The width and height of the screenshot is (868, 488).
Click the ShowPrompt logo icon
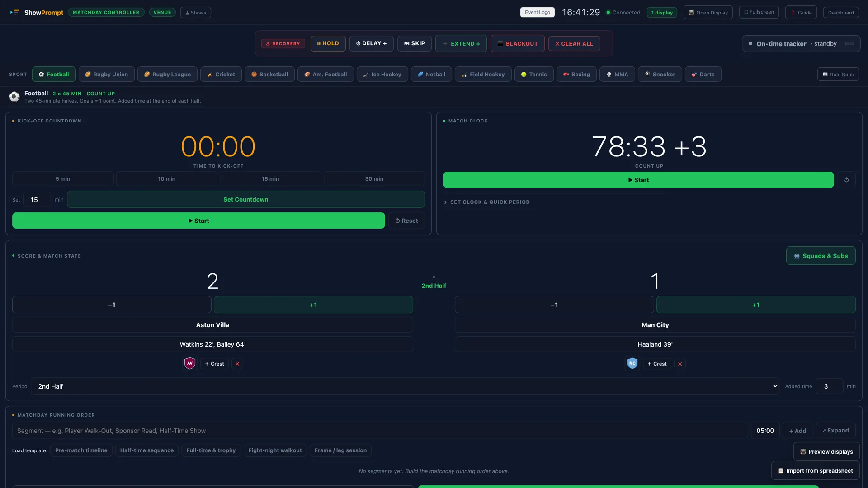coord(14,12)
